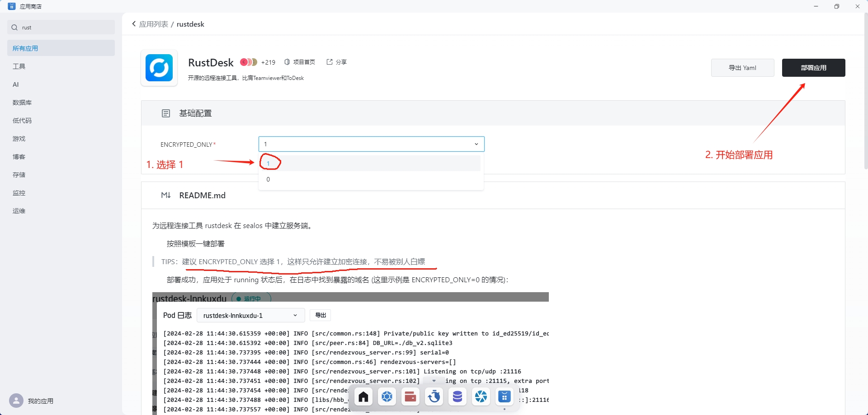
Task: Select the 运维 category
Action: 61,211
